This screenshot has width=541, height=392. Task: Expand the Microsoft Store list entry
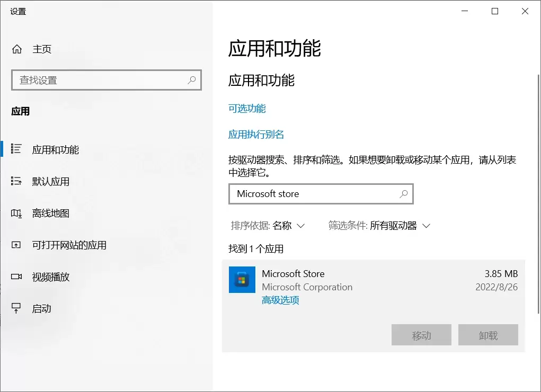click(x=371, y=280)
